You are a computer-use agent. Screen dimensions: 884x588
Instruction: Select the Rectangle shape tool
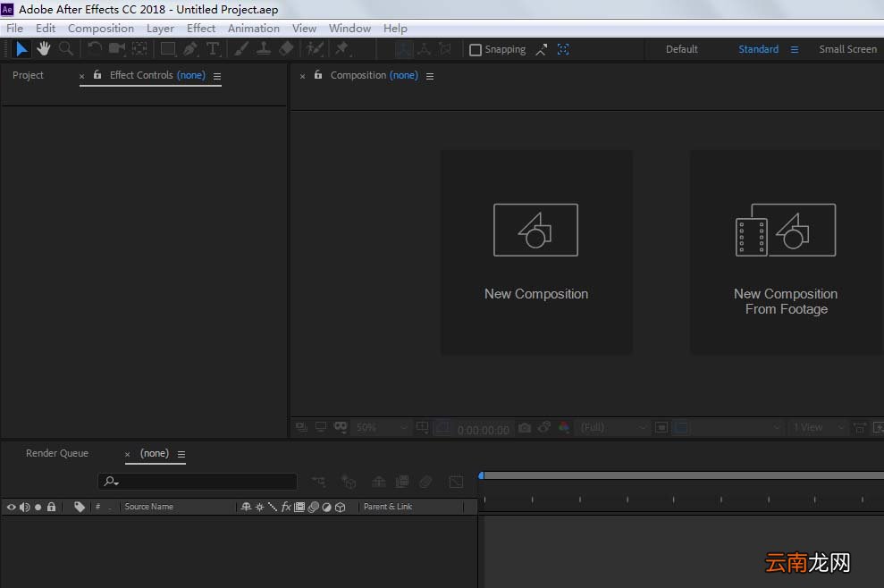click(168, 50)
